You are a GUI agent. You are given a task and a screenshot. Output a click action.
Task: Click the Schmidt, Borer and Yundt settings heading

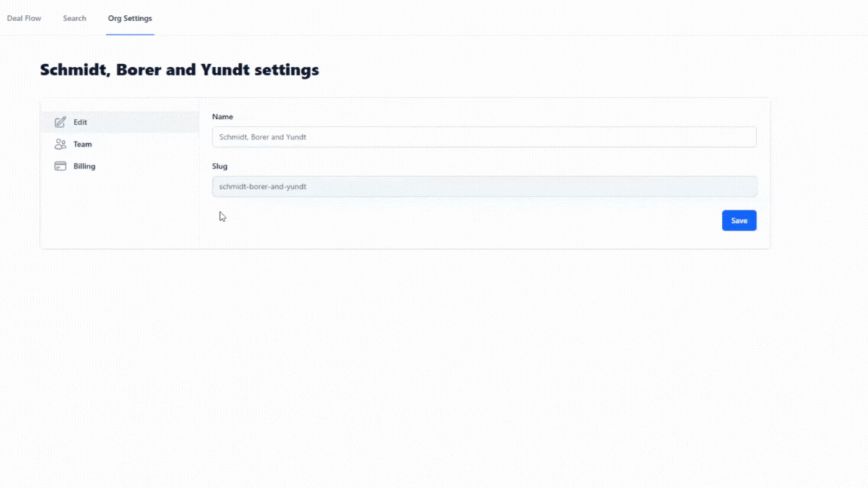tap(179, 70)
